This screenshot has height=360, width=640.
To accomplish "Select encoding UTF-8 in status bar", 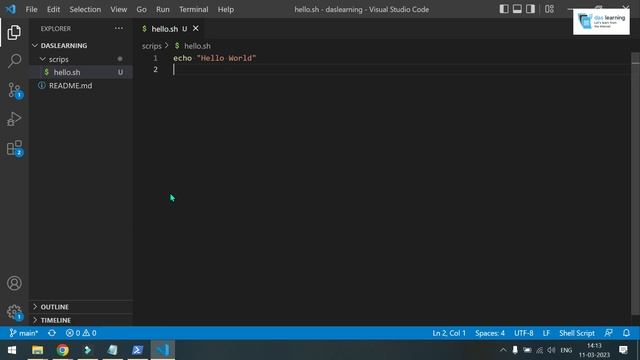I will click(x=524, y=333).
